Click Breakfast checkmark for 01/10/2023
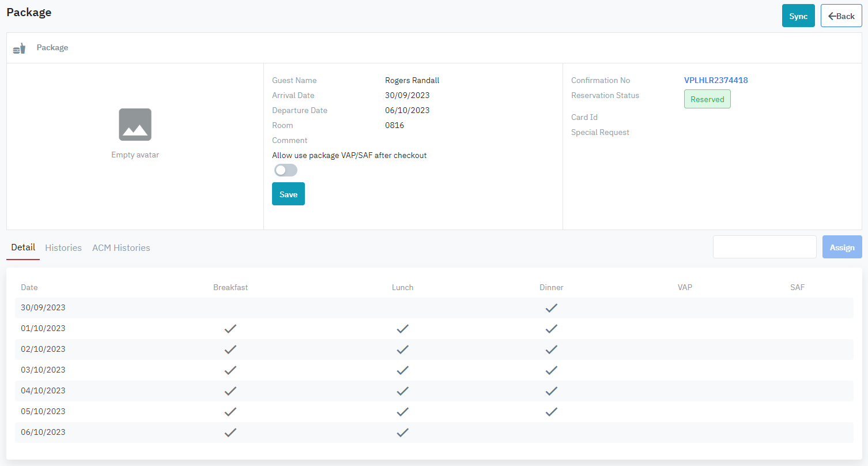 click(x=231, y=329)
